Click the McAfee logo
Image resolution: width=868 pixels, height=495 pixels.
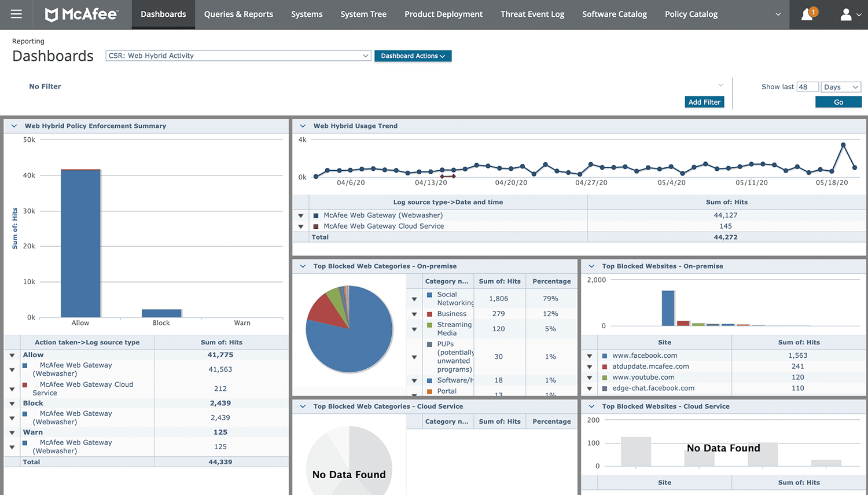(x=82, y=14)
